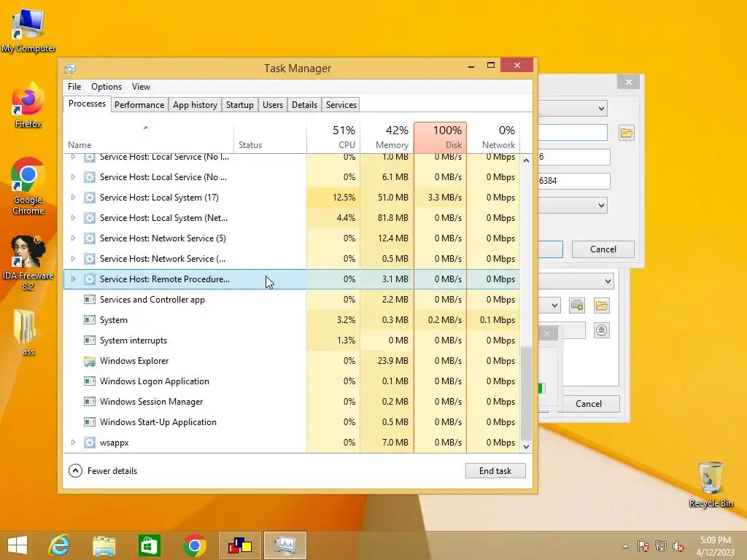This screenshot has height=560, width=747.
Task: Click the scroll down arrow of process list
Action: tap(526, 447)
